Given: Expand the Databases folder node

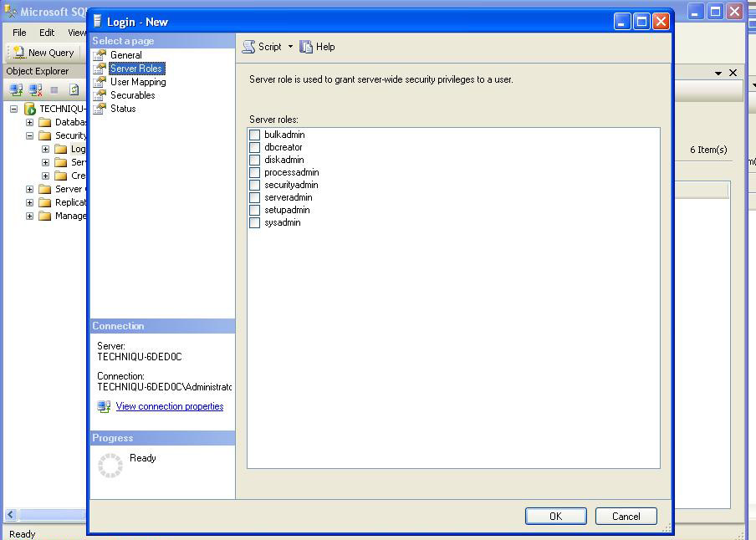Looking at the screenshot, I should (x=30, y=123).
